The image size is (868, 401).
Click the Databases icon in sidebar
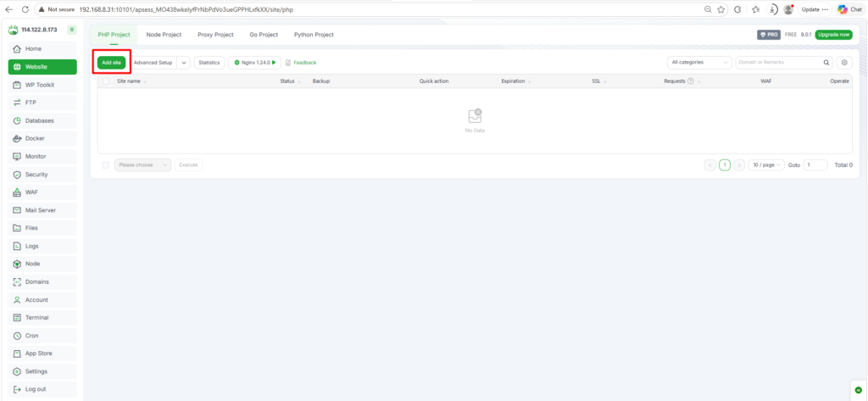point(17,120)
